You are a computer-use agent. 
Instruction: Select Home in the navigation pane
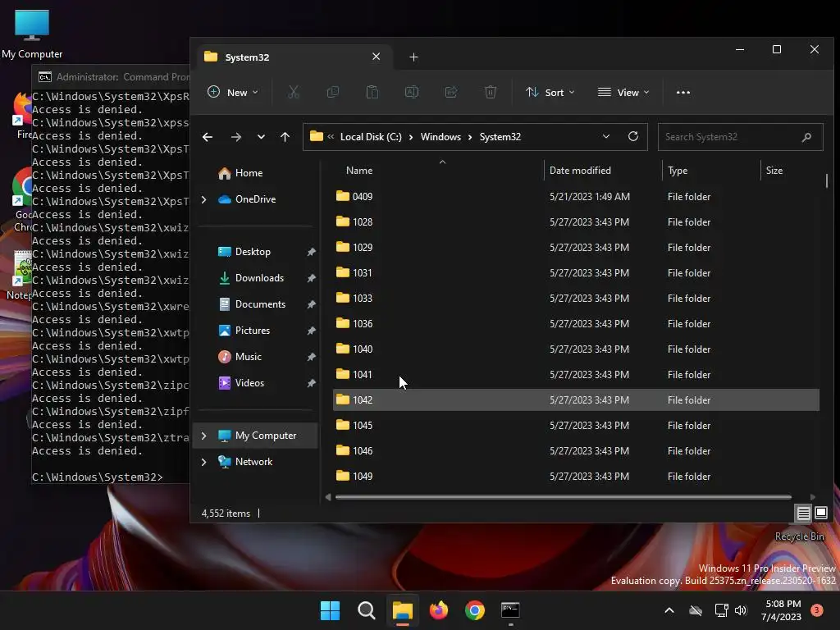[x=256, y=173]
